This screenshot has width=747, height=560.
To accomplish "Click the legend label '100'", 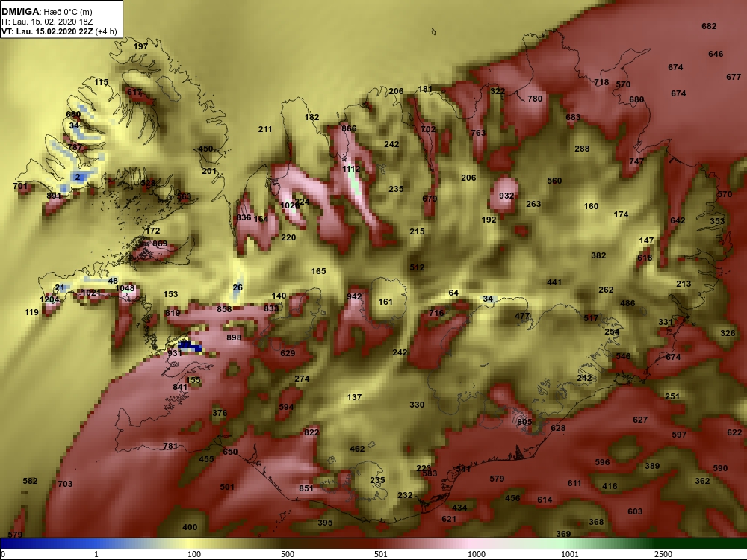I will tap(194, 554).
